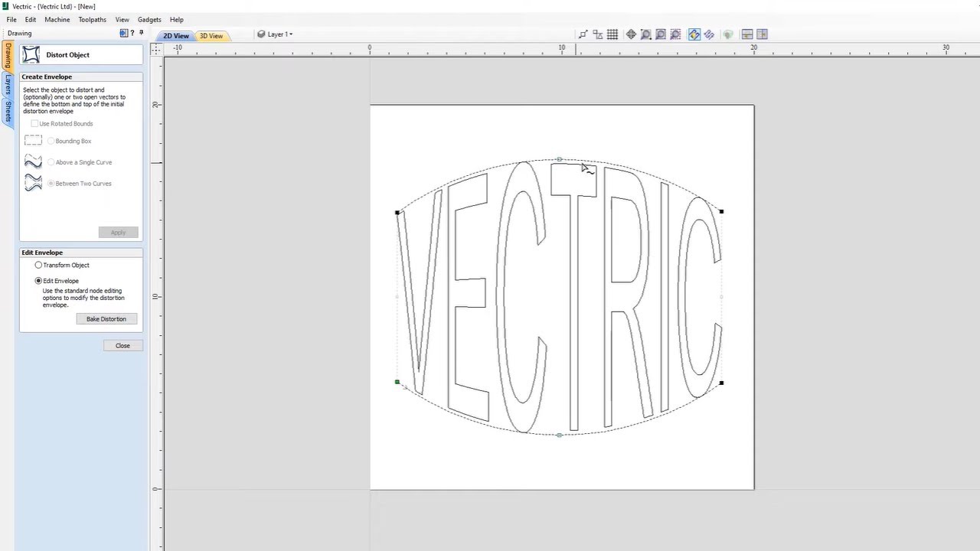Open the Layer 1 dropdown

(x=275, y=34)
